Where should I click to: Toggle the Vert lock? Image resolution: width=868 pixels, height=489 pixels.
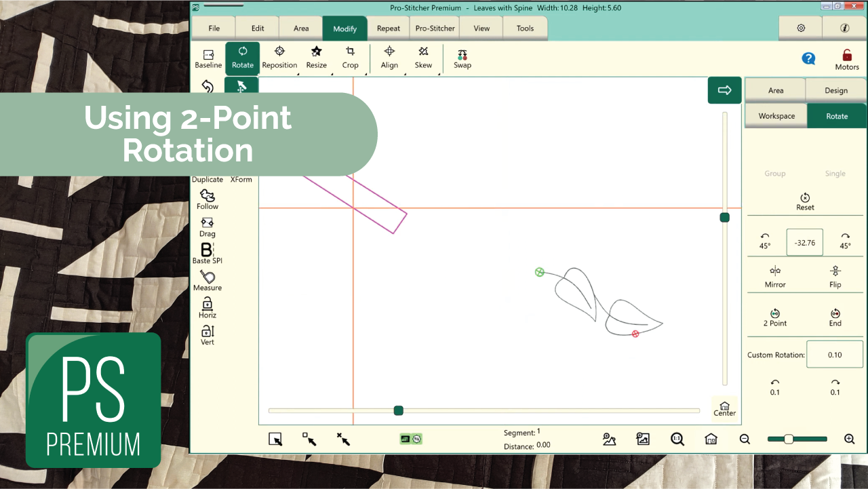pos(208,334)
